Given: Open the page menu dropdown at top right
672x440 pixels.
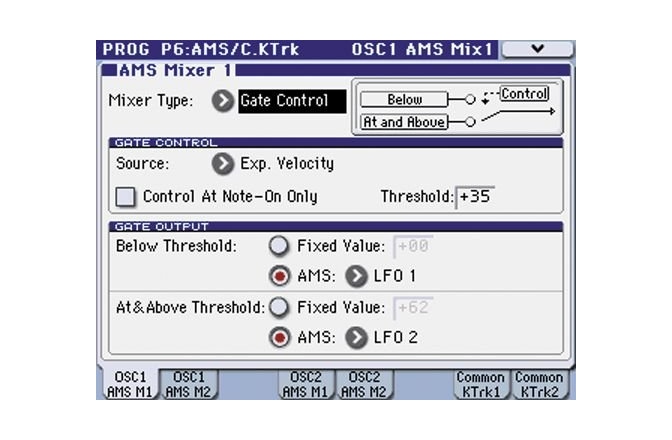Looking at the screenshot, I should (537, 49).
